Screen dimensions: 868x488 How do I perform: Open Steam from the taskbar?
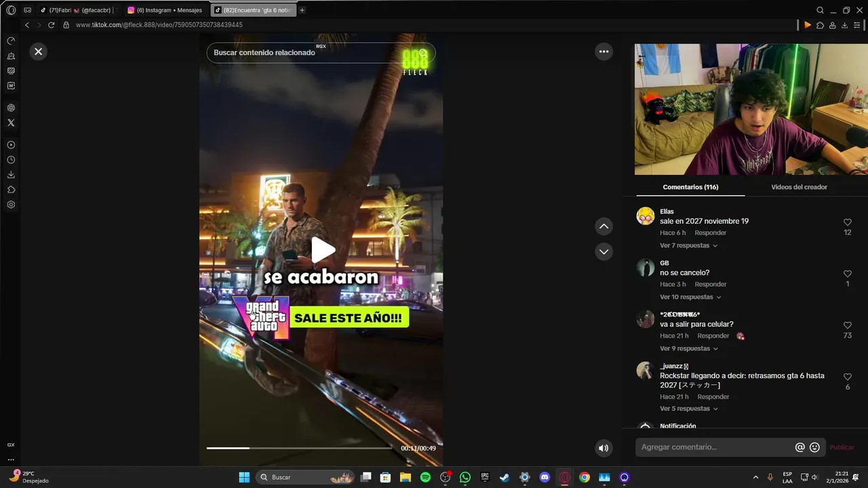coord(505,477)
